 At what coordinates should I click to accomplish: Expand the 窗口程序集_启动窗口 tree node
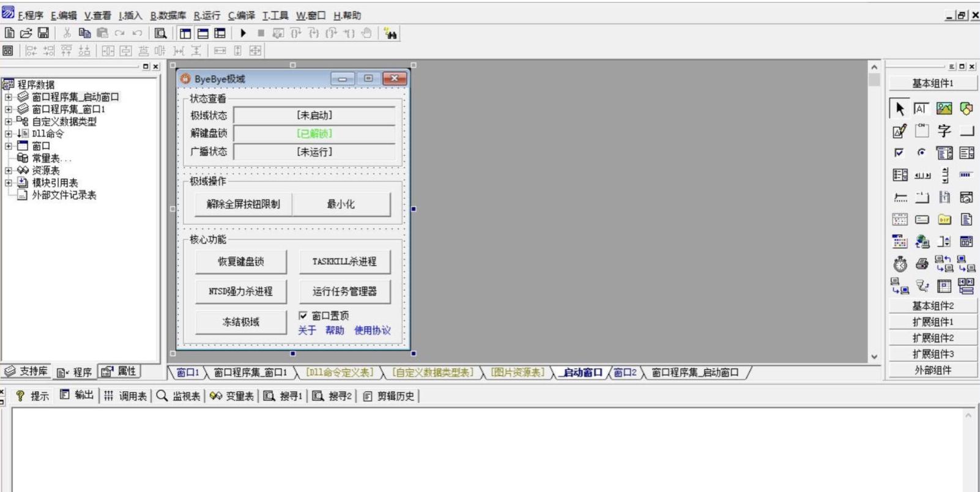point(9,97)
